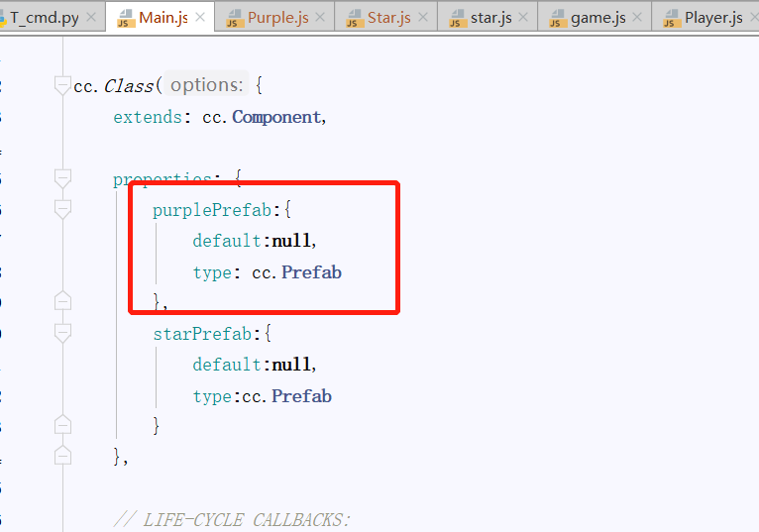Click the JS file icon on game.js tab
The height and width of the screenshot is (532, 759).
coord(558,19)
